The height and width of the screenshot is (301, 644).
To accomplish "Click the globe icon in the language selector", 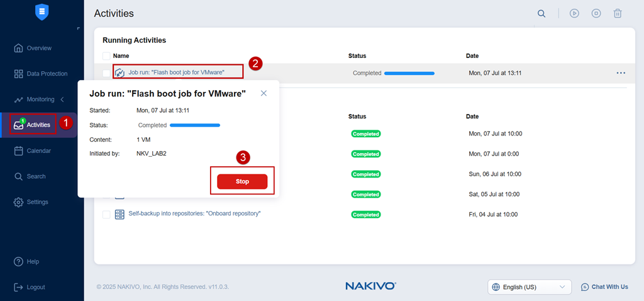I will pyautogui.click(x=496, y=287).
